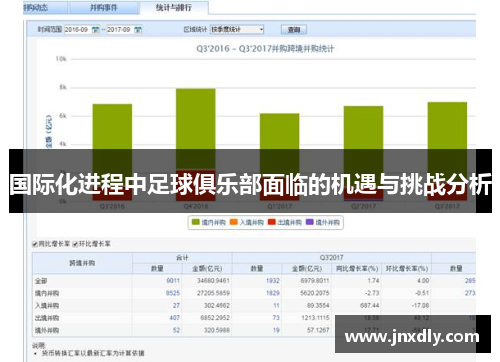
Task: Click the 2016-09 start date field
Action: (x=77, y=30)
